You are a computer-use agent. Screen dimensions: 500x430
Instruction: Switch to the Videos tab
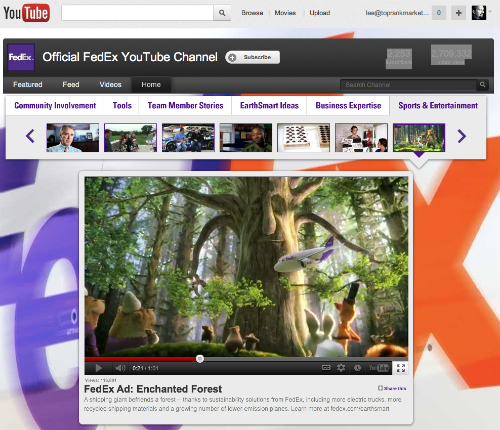110,85
